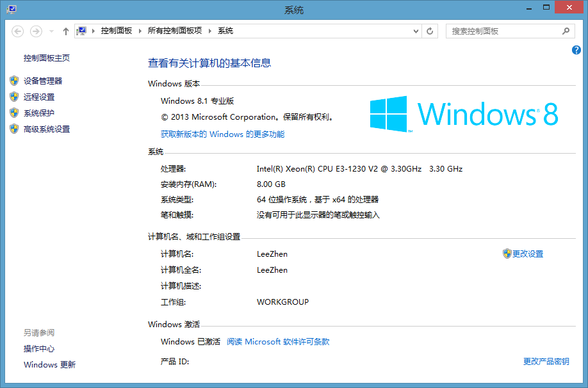Open 远程设置 from sidebar
588x388 pixels.
click(x=39, y=97)
